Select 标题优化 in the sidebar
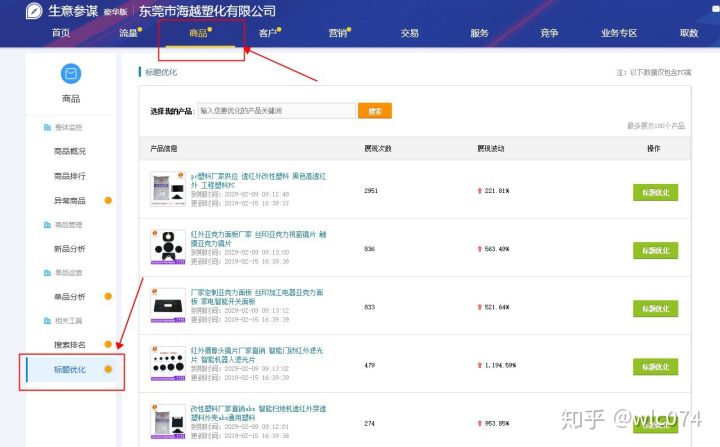Viewport: 720px width, 447px height. [70, 369]
